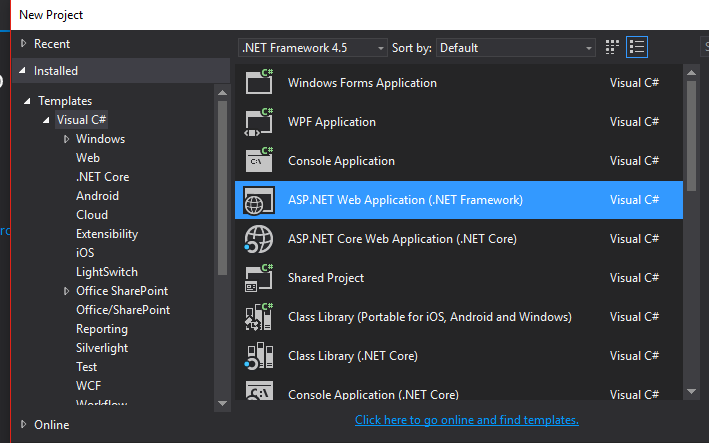Image resolution: width=709 pixels, height=443 pixels.
Task: Expand the Online section
Action: 24,424
